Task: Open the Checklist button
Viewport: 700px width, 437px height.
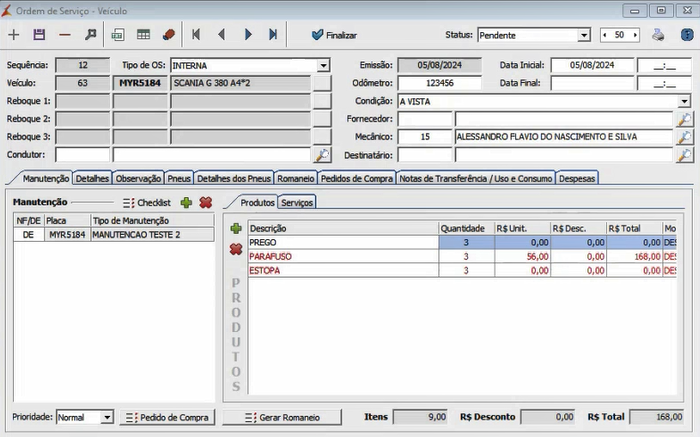Action: [147, 203]
